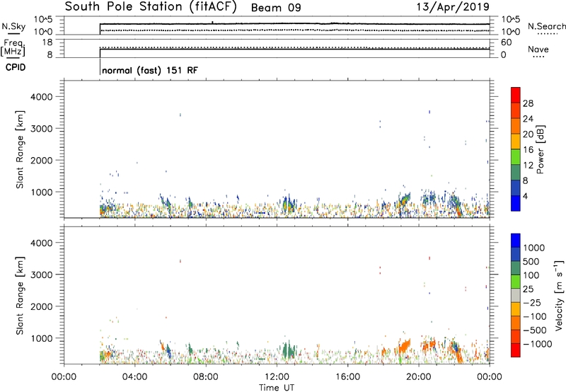Click the 'CPID' row label
The image size is (566, 392).
point(16,67)
